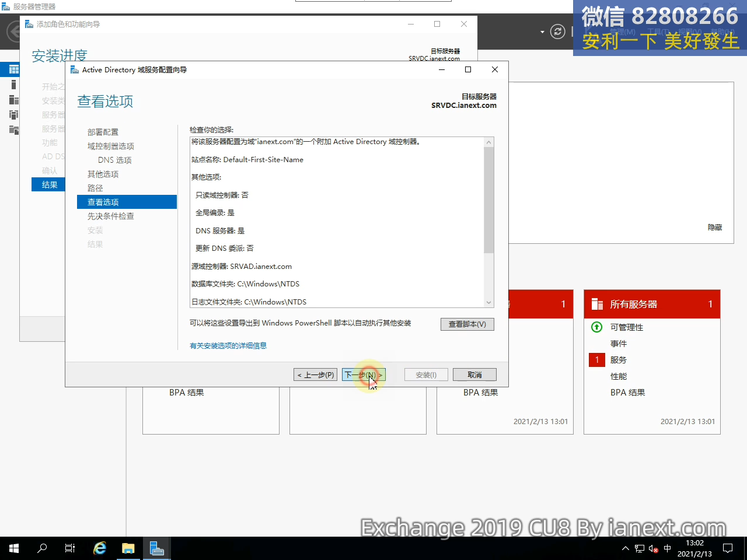Click the Previous (上一步) button

pos(316,374)
